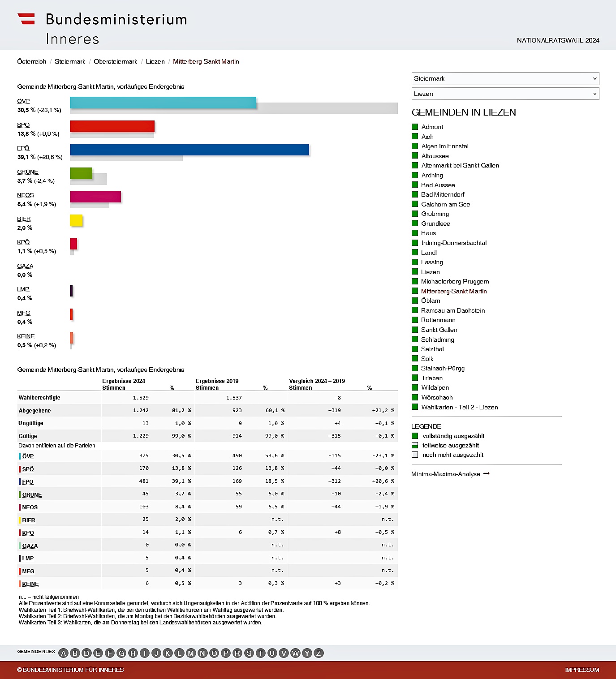Click the 'vollständig ausgezählt' legend box
The image size is (616, 679).
click(415, 436)
